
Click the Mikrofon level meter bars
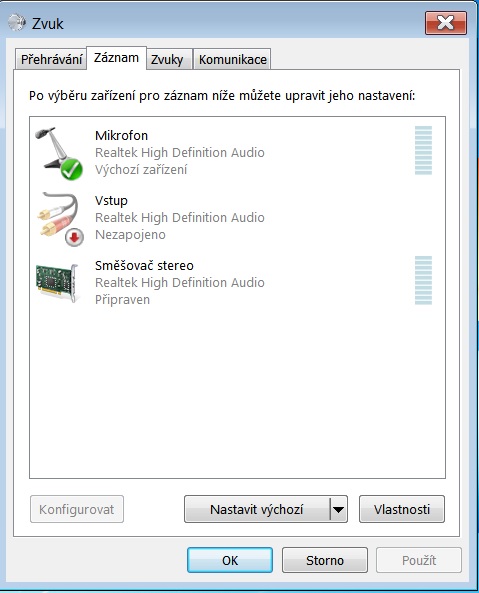point(423,150)
